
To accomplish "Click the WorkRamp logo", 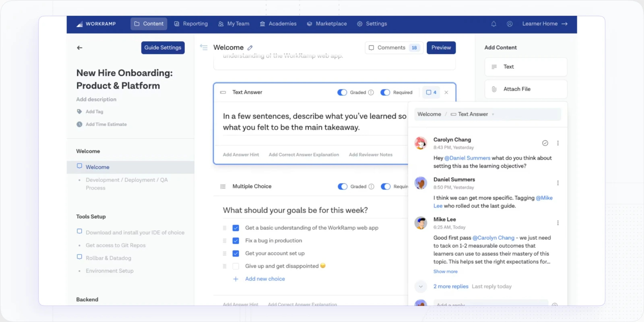I will [x=96, y=24].
